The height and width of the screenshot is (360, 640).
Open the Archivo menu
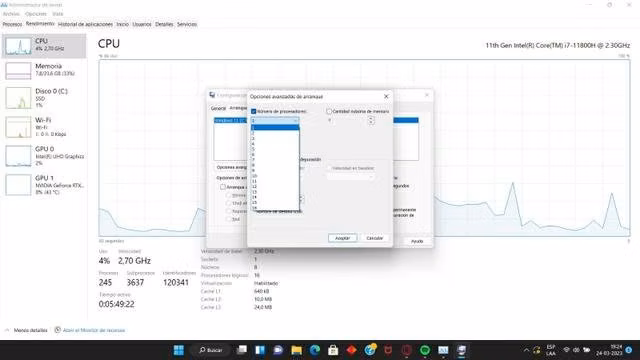point(11,14)
